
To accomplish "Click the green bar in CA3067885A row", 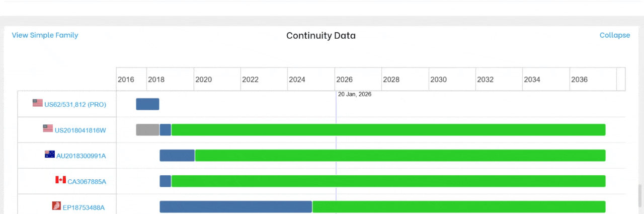I will coord(387,181).
